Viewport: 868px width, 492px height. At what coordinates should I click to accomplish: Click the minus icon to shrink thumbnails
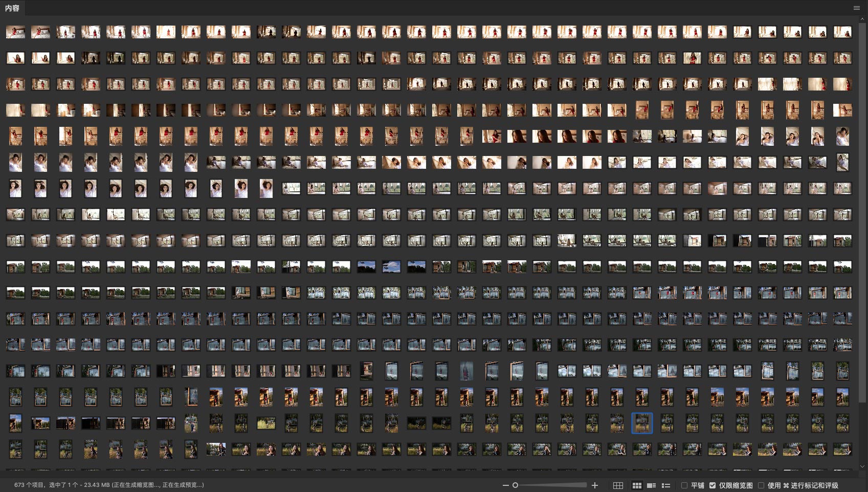pyautogui.click(x=505, y=485)
